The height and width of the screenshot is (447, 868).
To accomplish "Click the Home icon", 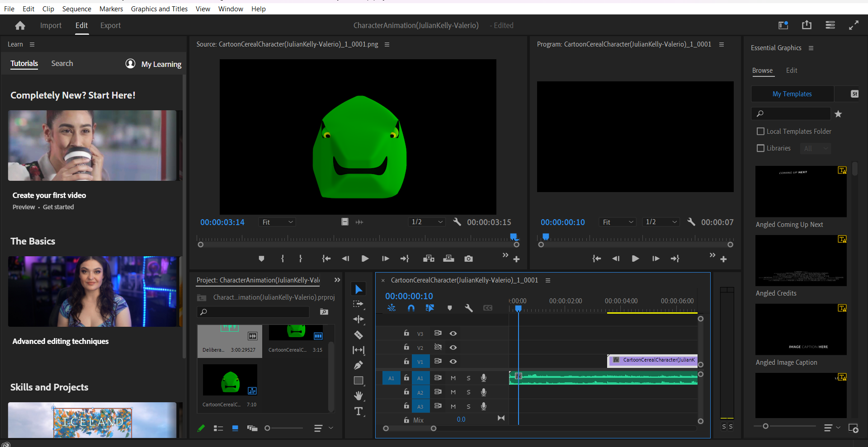I will point(20,25).
